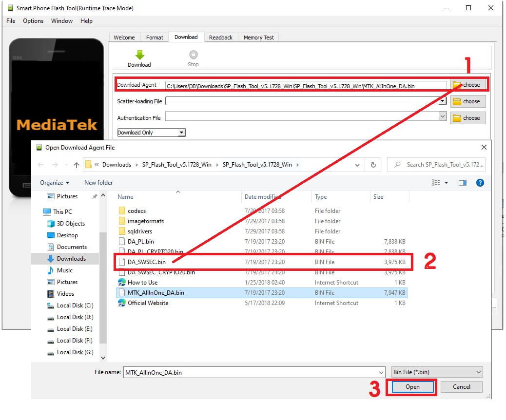Open Help in the file dialog
506x420 pixels.
click(480, 183)
